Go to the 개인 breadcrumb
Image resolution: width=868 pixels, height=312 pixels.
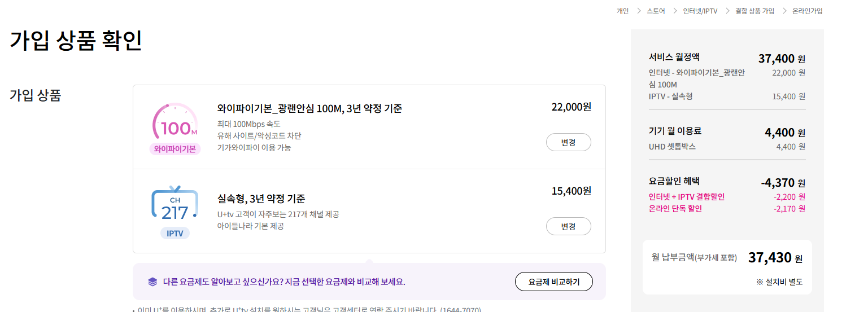coord(622,11)
